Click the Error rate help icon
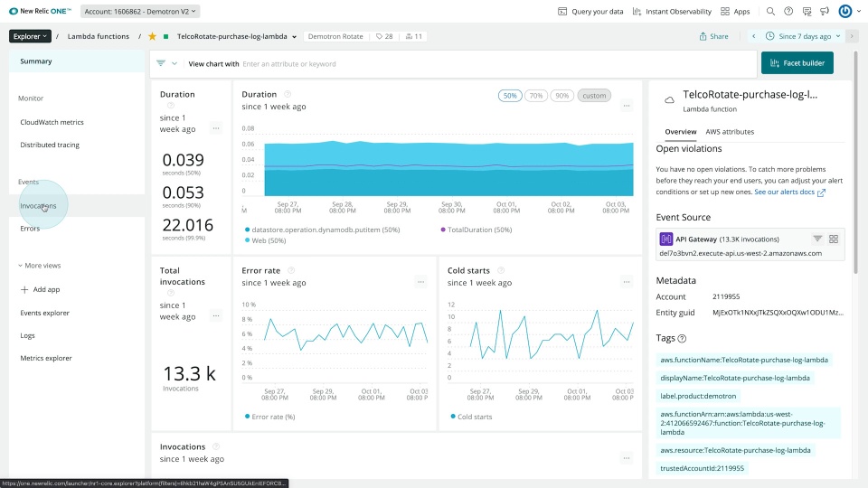Screen dimensions: 868x488 point(291,270)
